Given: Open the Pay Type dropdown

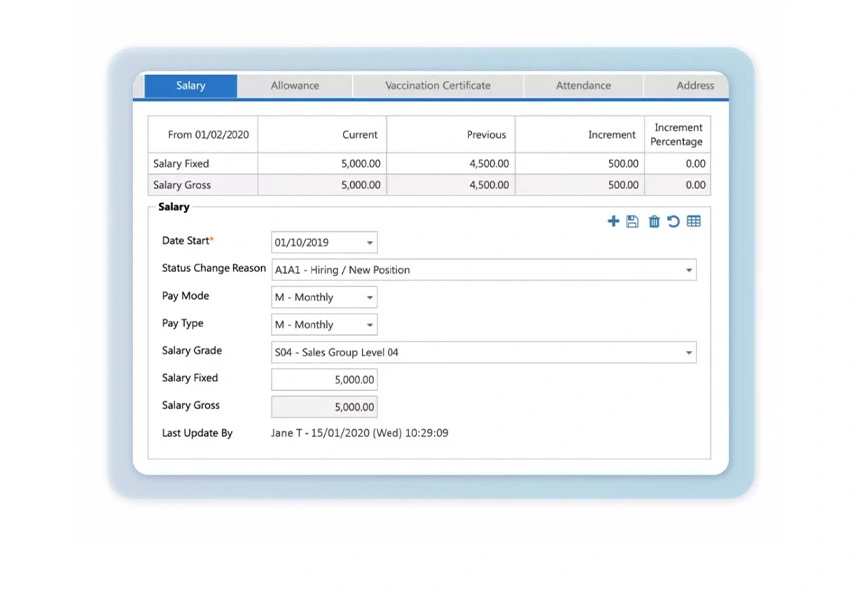Looking at the screenshot, I should coord(369,325).
